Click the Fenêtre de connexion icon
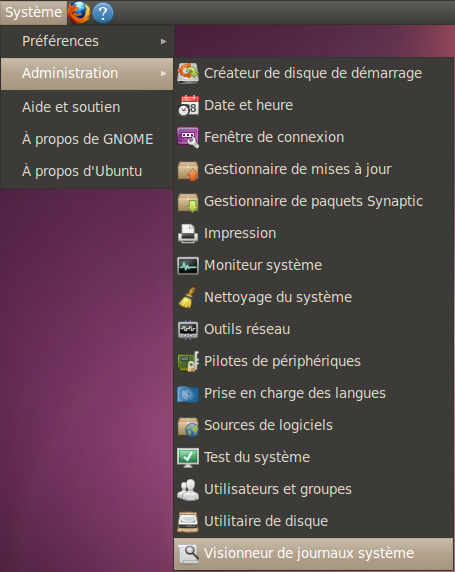The image size is (455, 572). pyautogui.click(x=188, y=138)
